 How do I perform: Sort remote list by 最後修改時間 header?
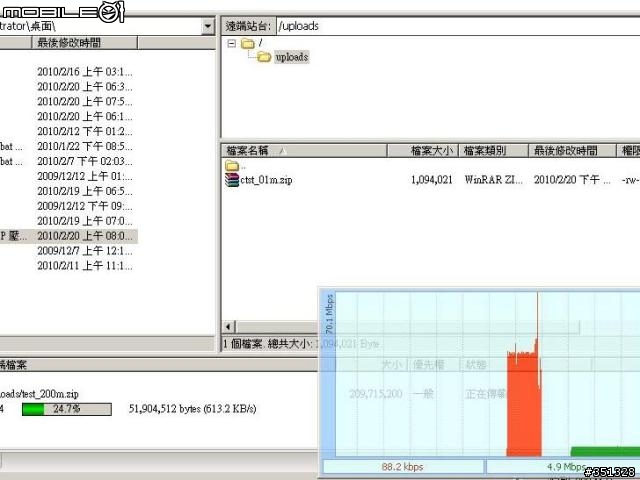click(572, 151)
